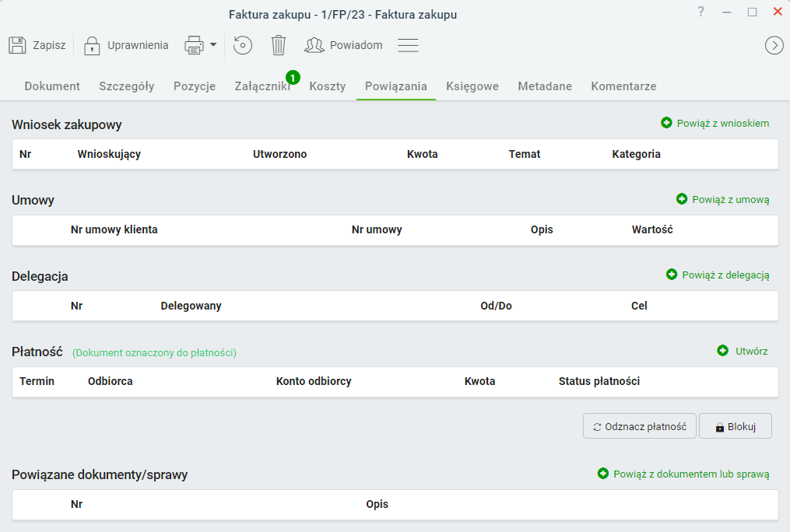This screenshot has width=790, height=532.
Task: Click the Od/Do column header
Action: tap(497, 306)
